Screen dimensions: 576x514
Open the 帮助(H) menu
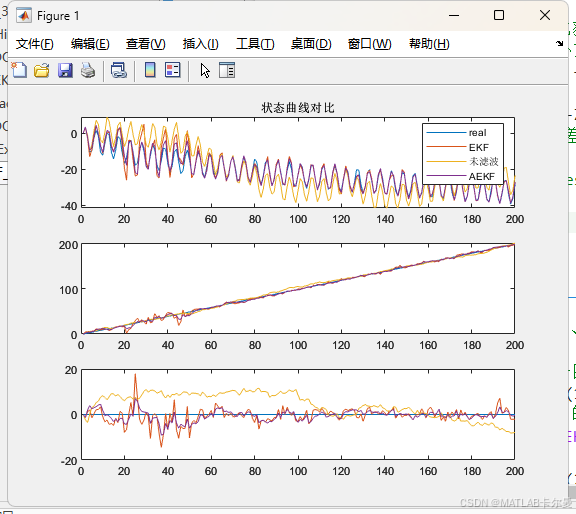click(x=429, y=44)
